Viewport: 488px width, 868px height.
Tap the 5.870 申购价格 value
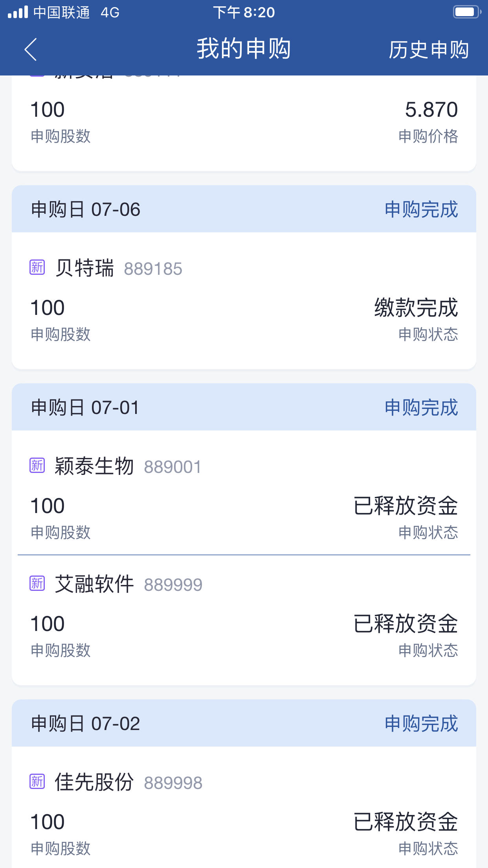[x=431, y=110]
